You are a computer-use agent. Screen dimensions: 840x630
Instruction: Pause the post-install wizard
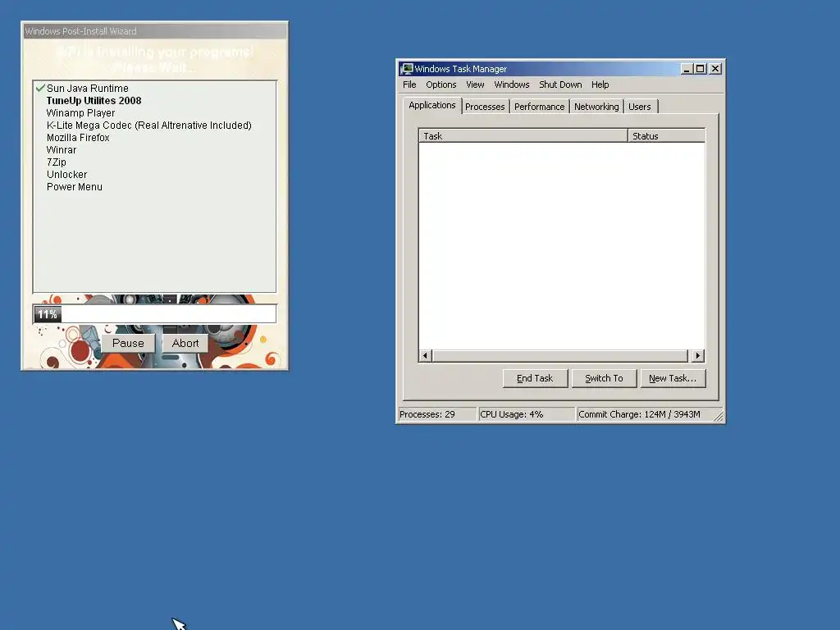point(128,344)
